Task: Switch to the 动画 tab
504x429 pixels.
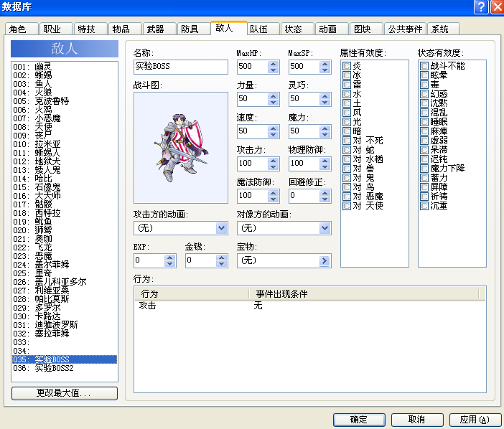Action: (332, 29)
